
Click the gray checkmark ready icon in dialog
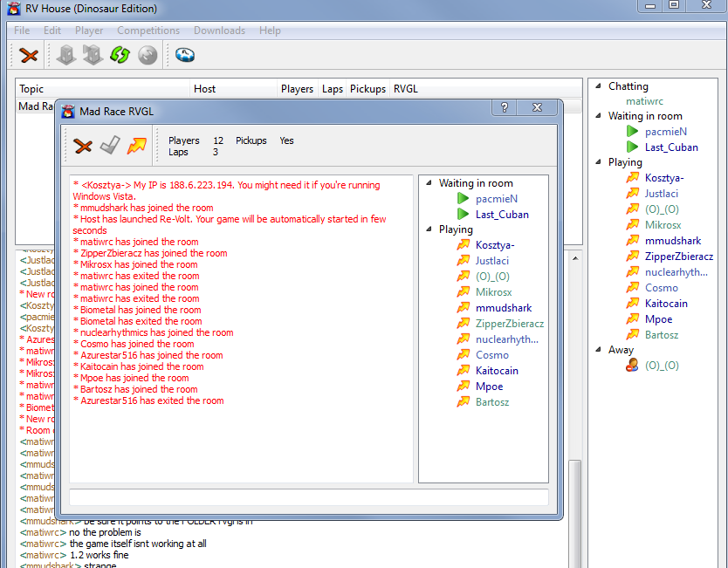(x=110, y=145)
